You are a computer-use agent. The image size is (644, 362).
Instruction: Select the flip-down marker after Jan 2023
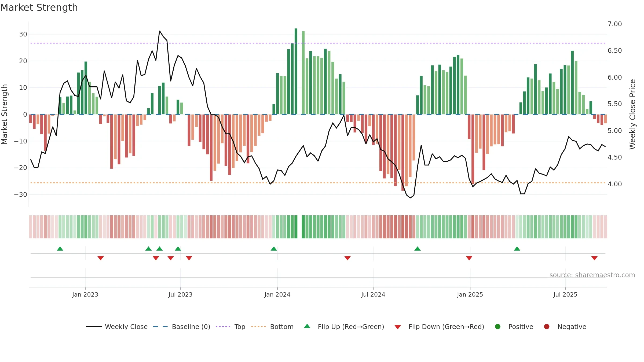[101, 258]
